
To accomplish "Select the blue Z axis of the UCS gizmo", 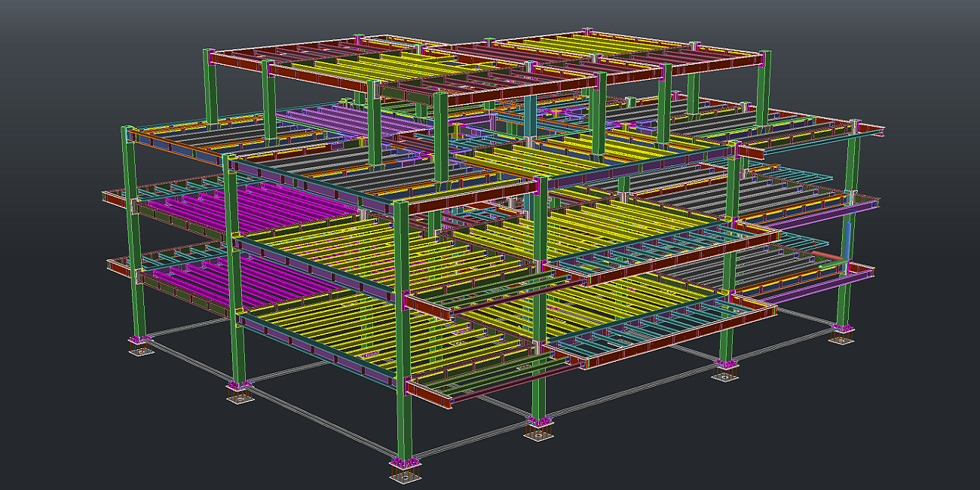I will coord(848,240).
